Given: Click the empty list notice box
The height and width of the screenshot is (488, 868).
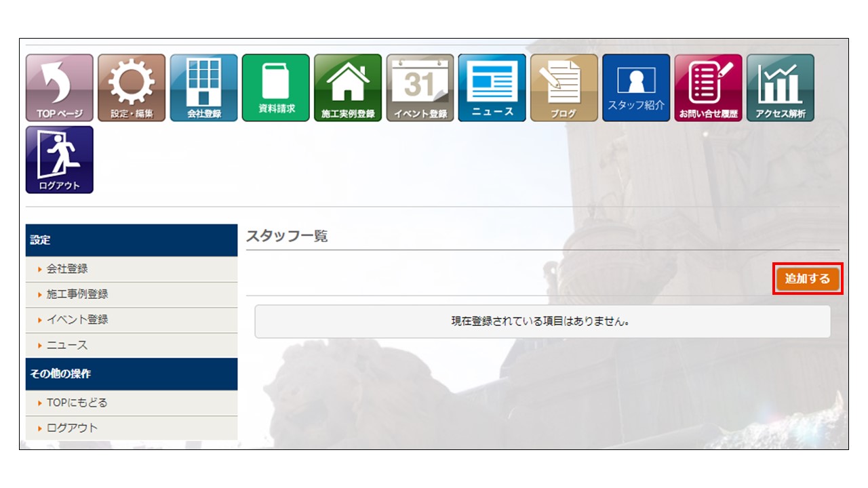Looking at the screenshot, I should [x=542, y=321].
